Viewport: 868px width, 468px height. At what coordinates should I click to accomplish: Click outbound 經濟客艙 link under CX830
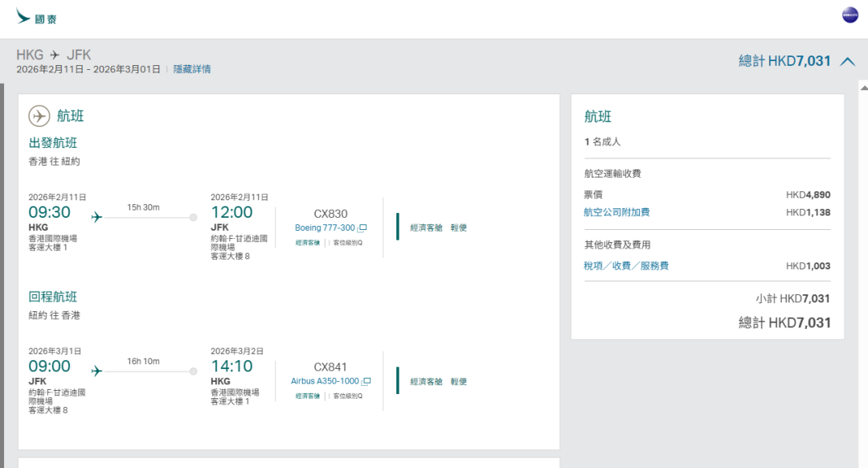click(307, 242)
